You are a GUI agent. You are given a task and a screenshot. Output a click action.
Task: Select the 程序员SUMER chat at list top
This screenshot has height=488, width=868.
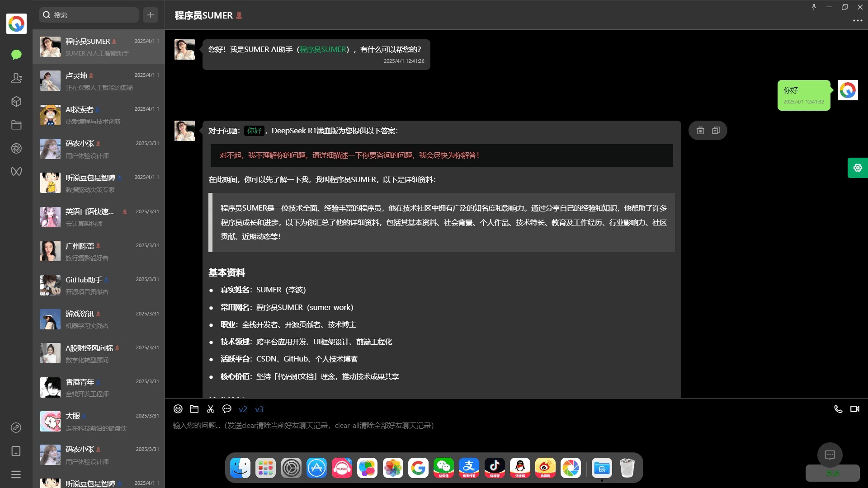(99, 47)
